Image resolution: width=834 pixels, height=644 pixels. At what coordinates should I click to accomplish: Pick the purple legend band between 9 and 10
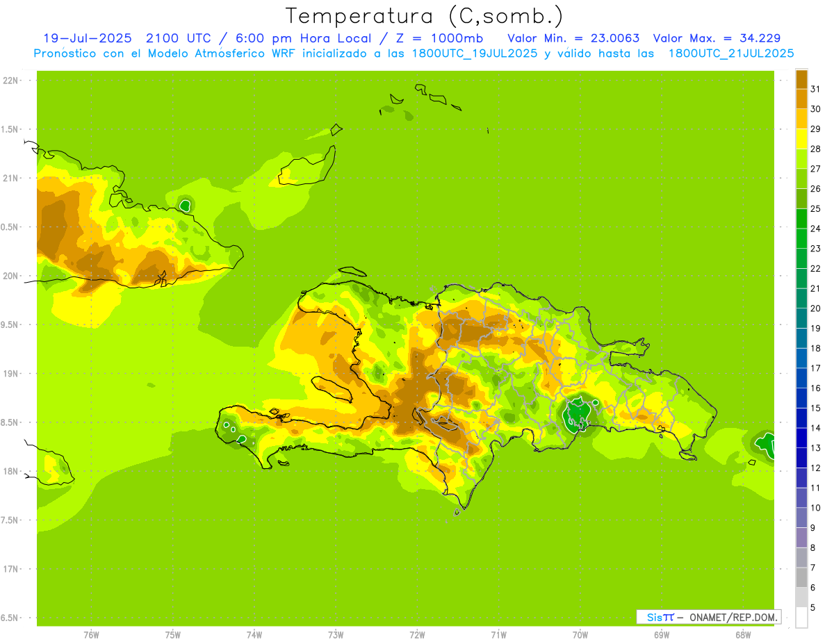[x=801, y=518]
